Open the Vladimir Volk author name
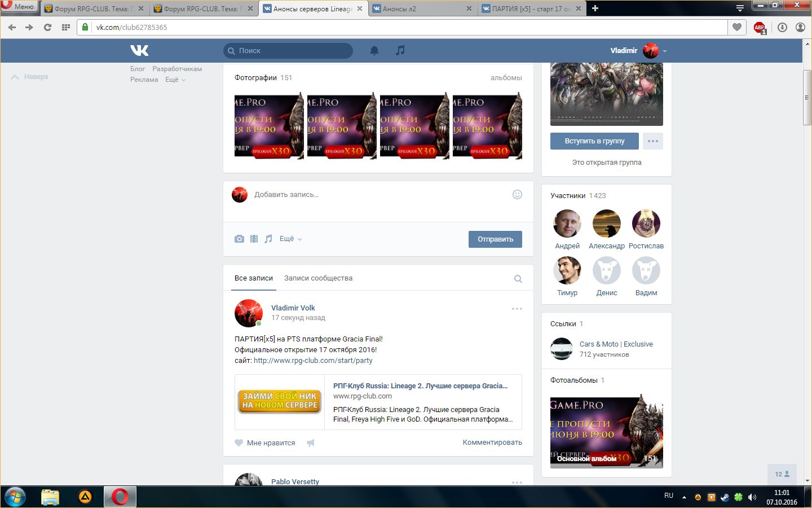Viewport: 812px width, 508px height. [293, 308]
